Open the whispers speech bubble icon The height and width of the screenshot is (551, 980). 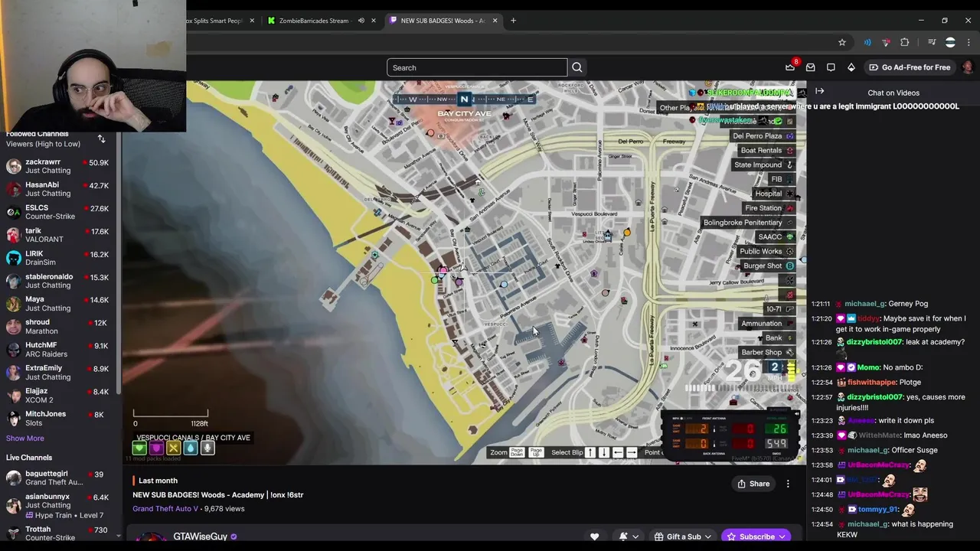tap(831, 67)
